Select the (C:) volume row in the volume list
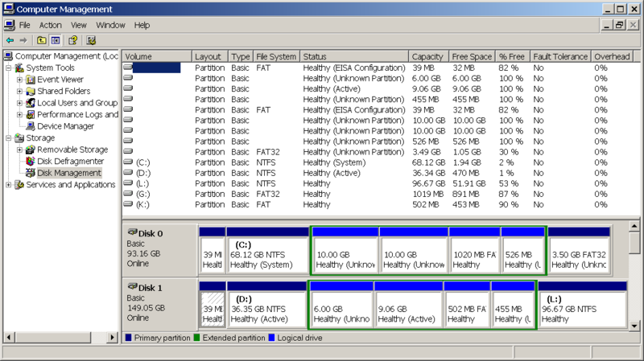 (380, 162)
